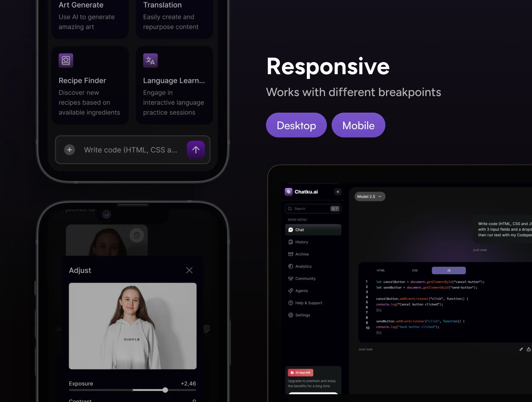532x402 pixels.
Task: Click the Search field in sidebar
Action: [313, 209]
